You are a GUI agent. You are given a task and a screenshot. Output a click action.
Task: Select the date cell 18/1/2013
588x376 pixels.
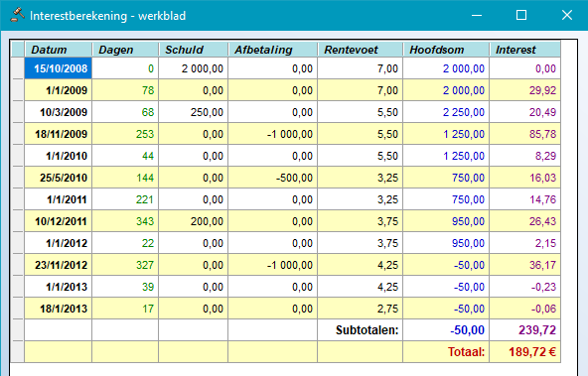pos(59,309)
